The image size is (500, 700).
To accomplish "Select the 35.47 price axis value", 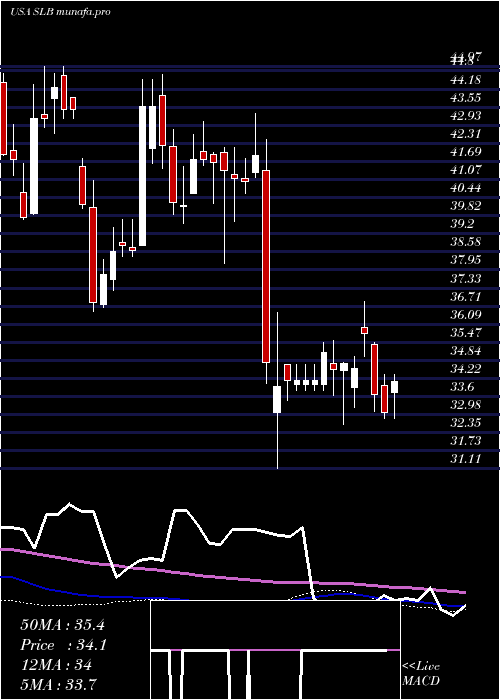I will 465,332.
